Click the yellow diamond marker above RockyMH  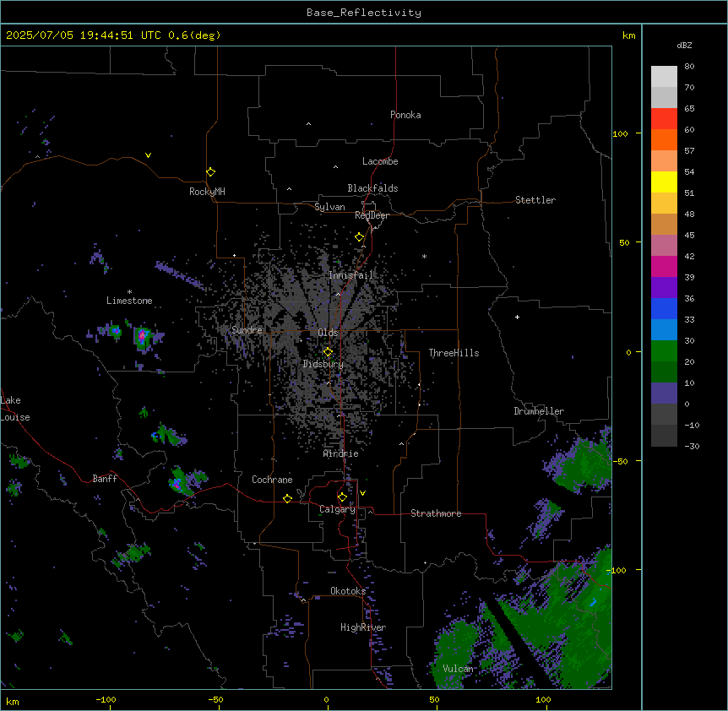click(210, 172)
